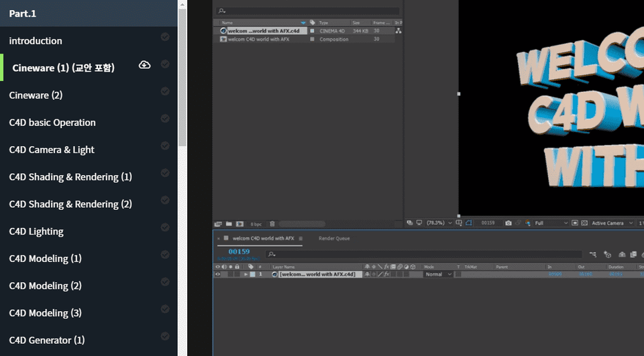Open the 8 bpc color depth setting

click(x=256, y=224)
